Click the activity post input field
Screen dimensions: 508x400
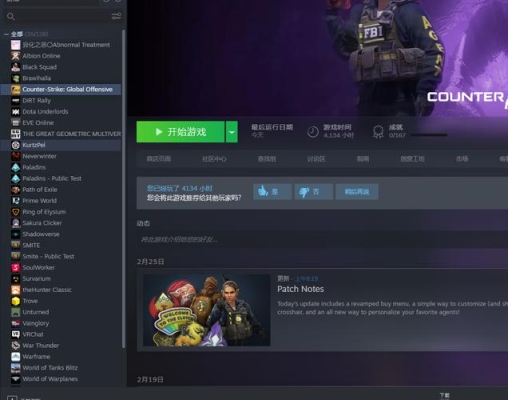click(x=322, y=239)
